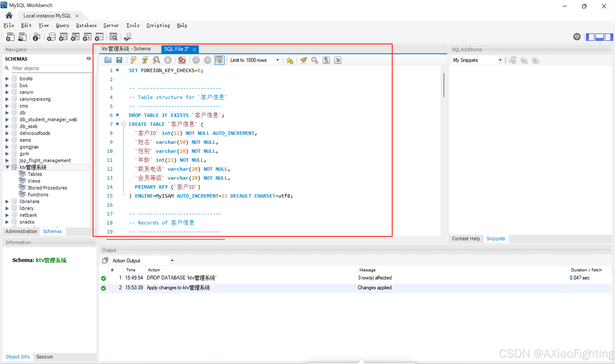This screenshot has width=615, height=364.
Task: Open the Scripting menu
Action: coord(158,26)
